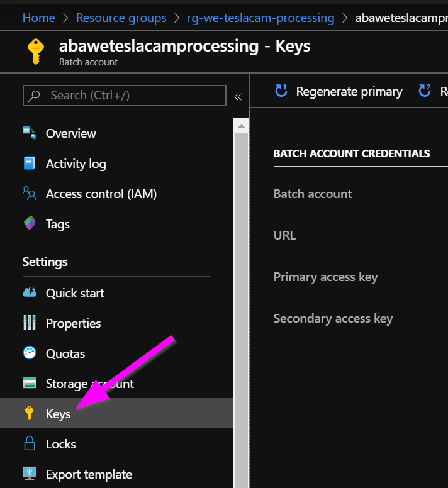Click BATCH ACCOUNT CREDENTIALS heading
Viewport: 448px width, 488px height.
tap(352, 153)
